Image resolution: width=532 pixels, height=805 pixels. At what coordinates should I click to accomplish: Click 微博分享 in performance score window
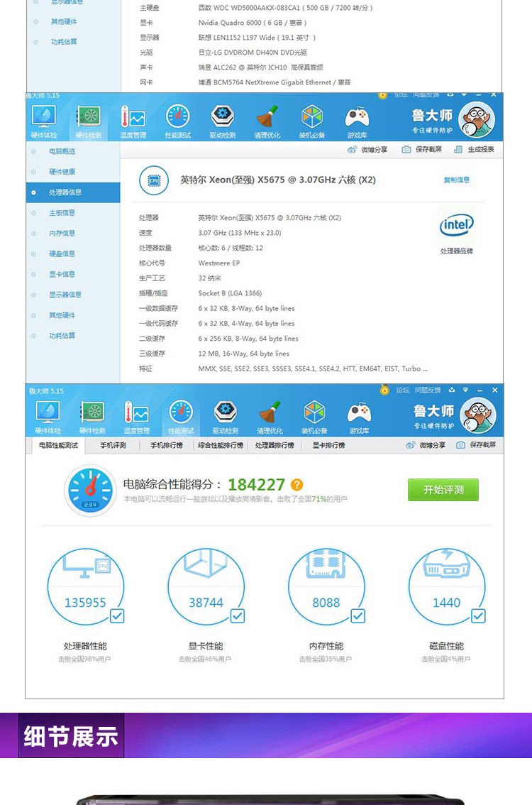tap(426, 445)
